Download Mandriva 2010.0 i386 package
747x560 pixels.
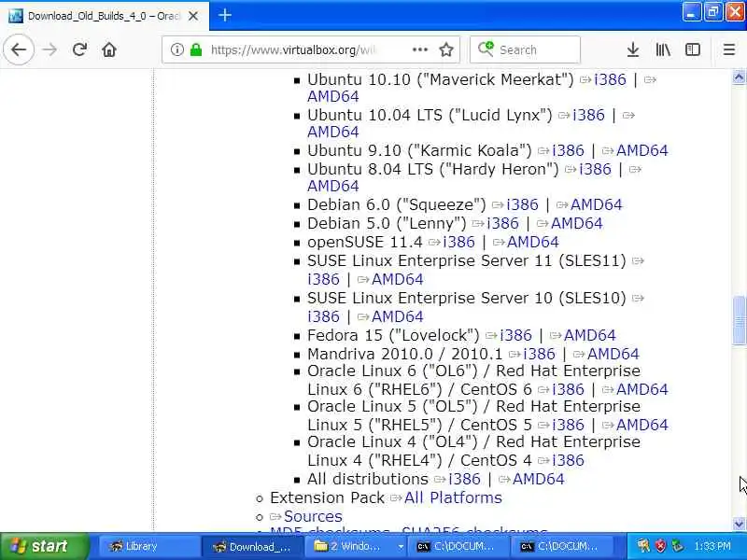[540, 354]
